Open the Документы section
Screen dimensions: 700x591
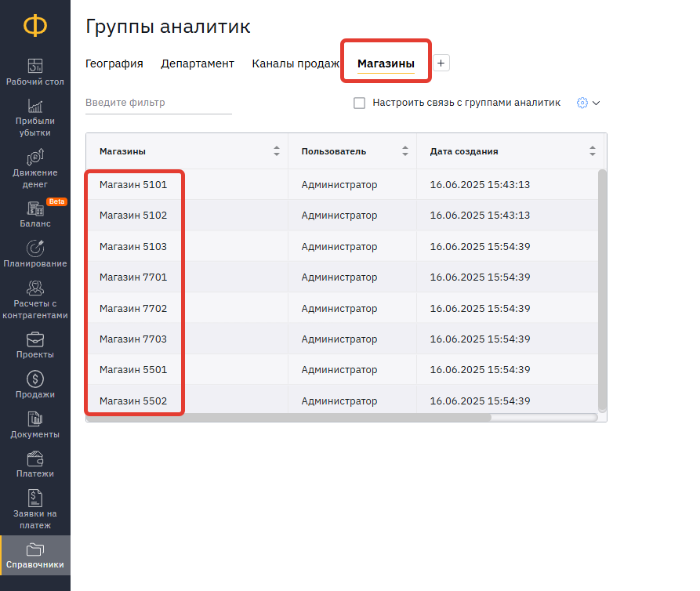click(34, 425)
